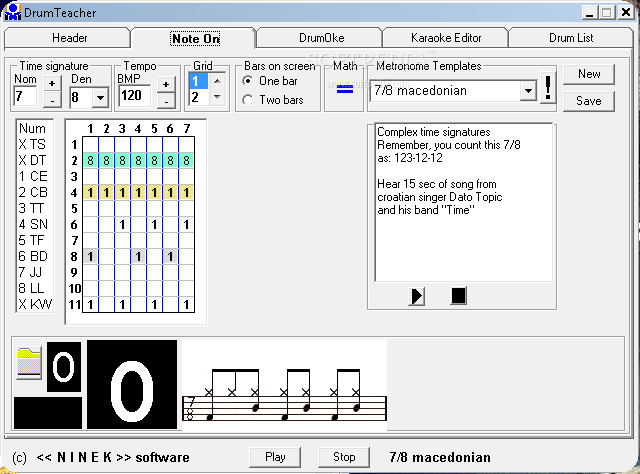640x474 pixels.
Task: Click the DrumTeacher title bar app icon
Action: click(12, 12)
